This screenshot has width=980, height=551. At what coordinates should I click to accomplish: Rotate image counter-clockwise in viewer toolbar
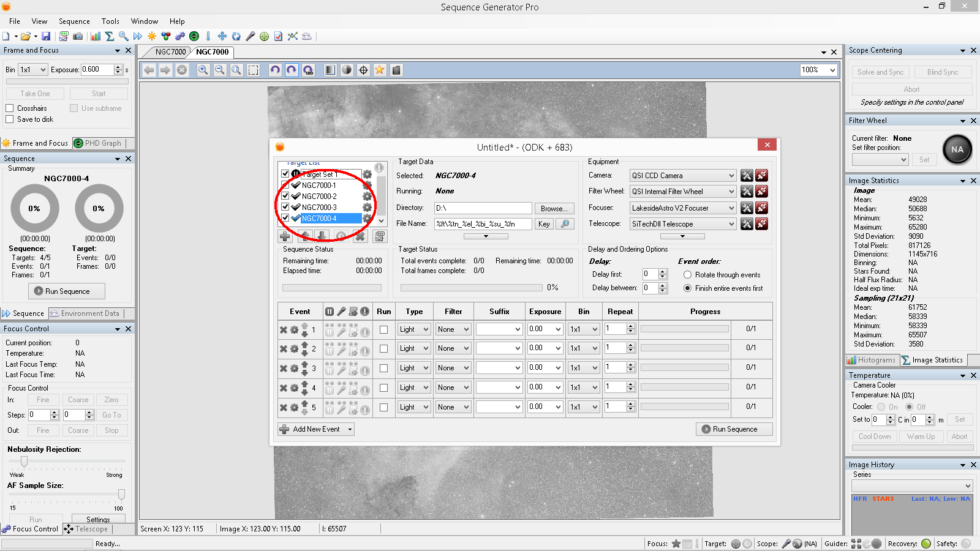point(275,70)
